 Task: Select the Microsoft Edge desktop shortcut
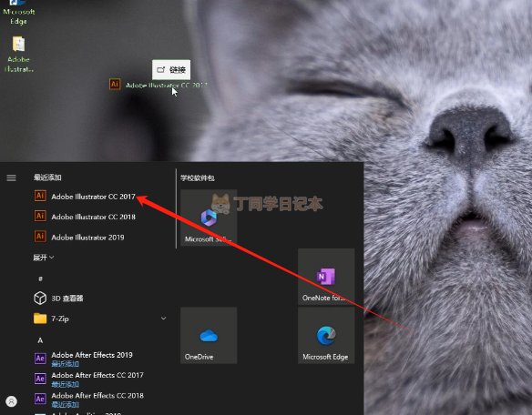point(18,13)
